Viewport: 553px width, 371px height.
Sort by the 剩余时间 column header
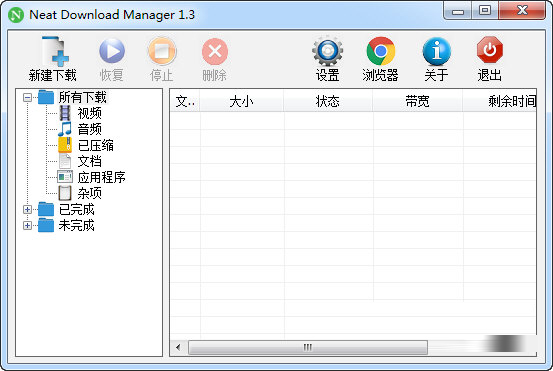coord(500,101)
